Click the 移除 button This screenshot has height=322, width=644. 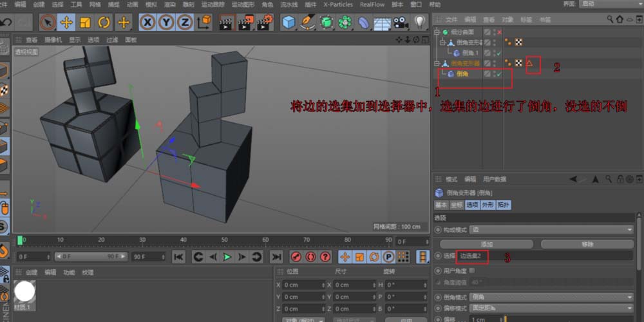tap(587, 244)
